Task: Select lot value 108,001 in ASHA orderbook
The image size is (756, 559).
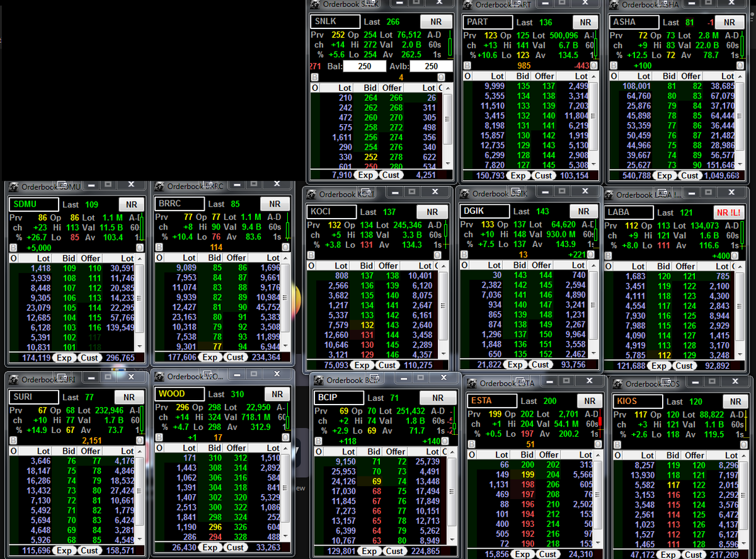Action: (637, 86)
